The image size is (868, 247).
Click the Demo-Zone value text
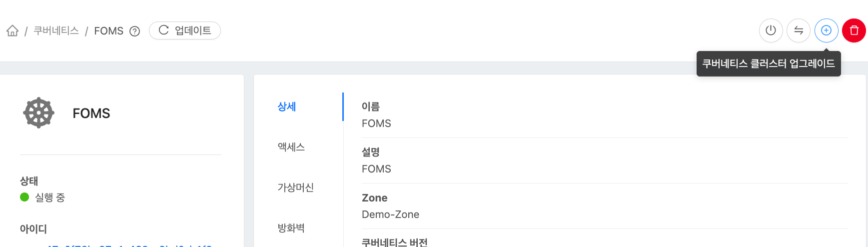pos(390,214)
